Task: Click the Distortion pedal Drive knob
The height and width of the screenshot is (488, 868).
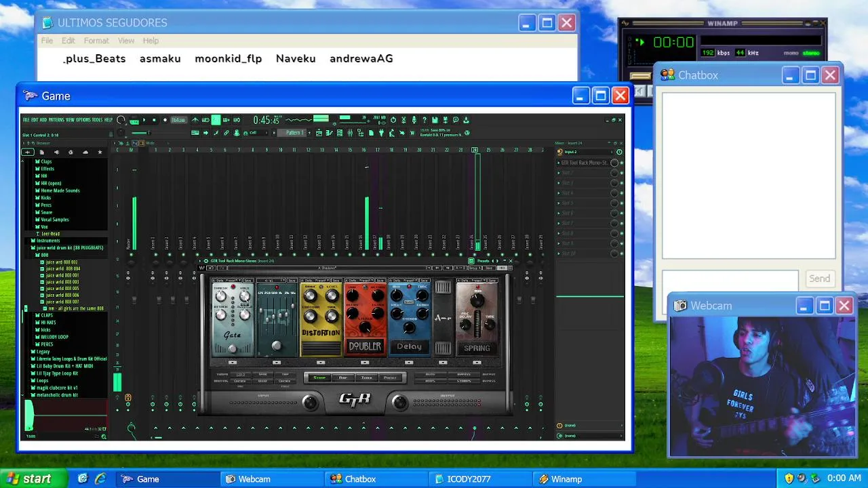Action: click(x=311, y=296)
